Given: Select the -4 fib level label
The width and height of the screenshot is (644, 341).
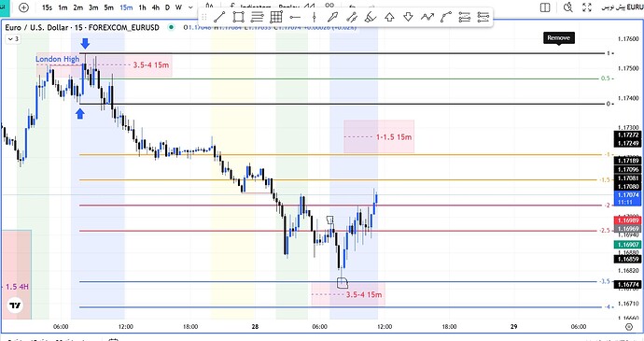Looking at the screenshot, I should (607, 306).
